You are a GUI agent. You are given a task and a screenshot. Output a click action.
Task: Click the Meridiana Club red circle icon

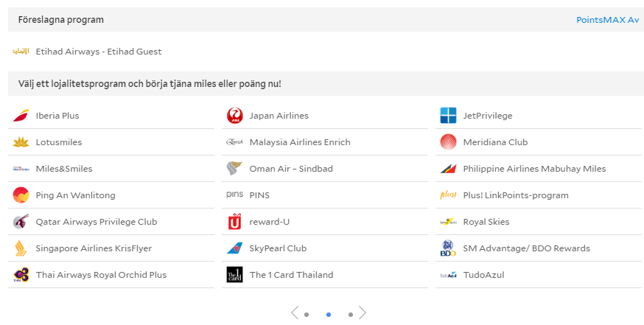click(448, 142)
